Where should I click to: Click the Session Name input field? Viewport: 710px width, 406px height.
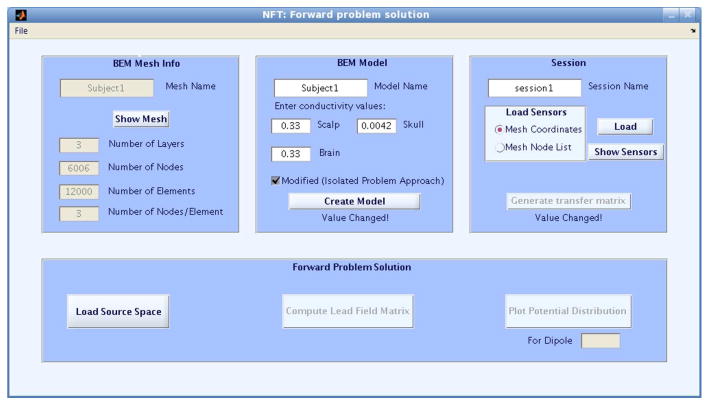pos(534,88)
